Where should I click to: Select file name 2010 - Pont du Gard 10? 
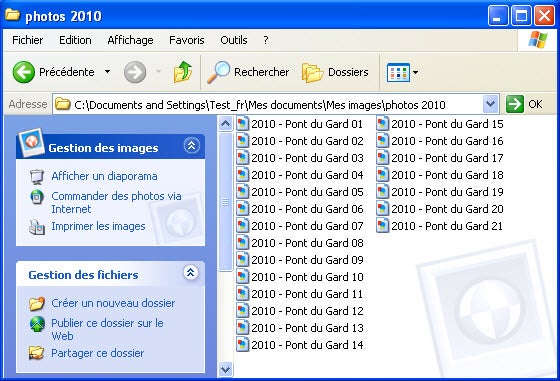pos(307,277)
